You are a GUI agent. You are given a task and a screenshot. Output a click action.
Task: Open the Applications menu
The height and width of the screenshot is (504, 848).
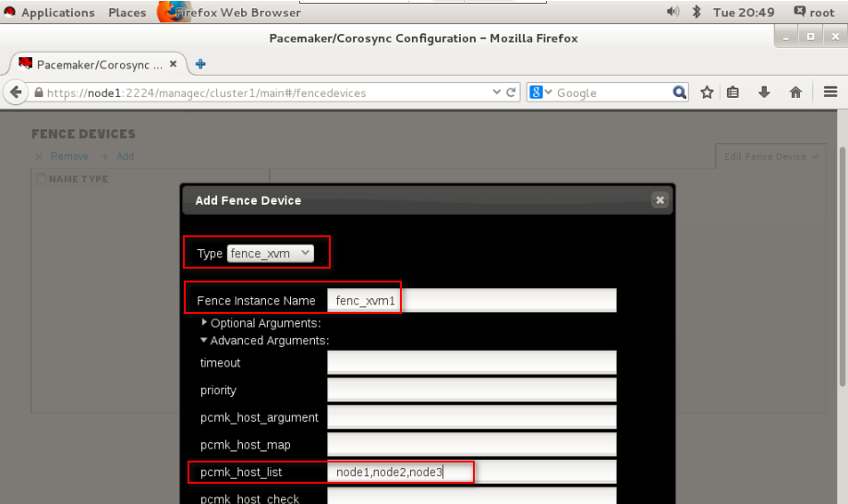tap(58, 12)
